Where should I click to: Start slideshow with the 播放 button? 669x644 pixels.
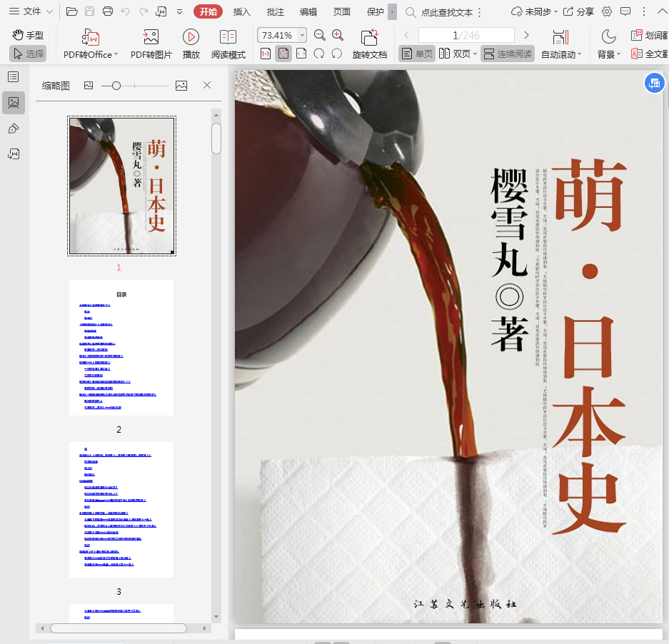point(191,38)
